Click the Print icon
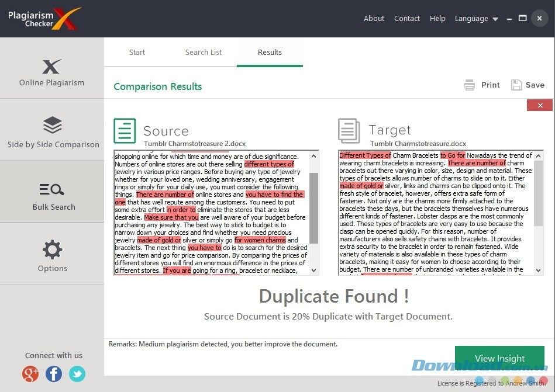The height and width of the screenshot is (392, 555). (x=470, y=85)
